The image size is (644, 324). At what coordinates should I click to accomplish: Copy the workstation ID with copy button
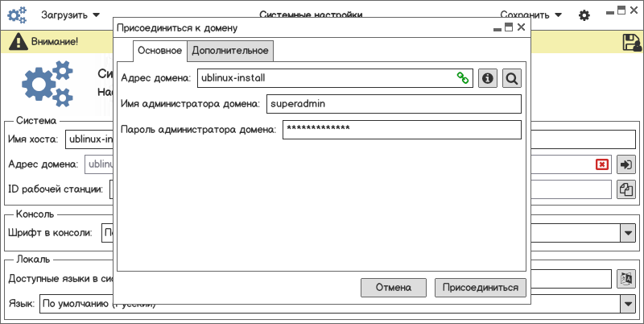tap(626, 189)
